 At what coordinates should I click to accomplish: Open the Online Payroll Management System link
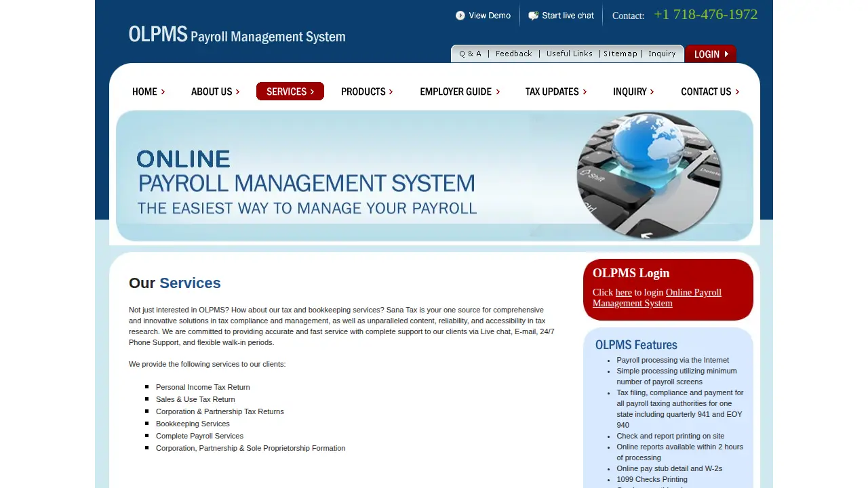657,298
